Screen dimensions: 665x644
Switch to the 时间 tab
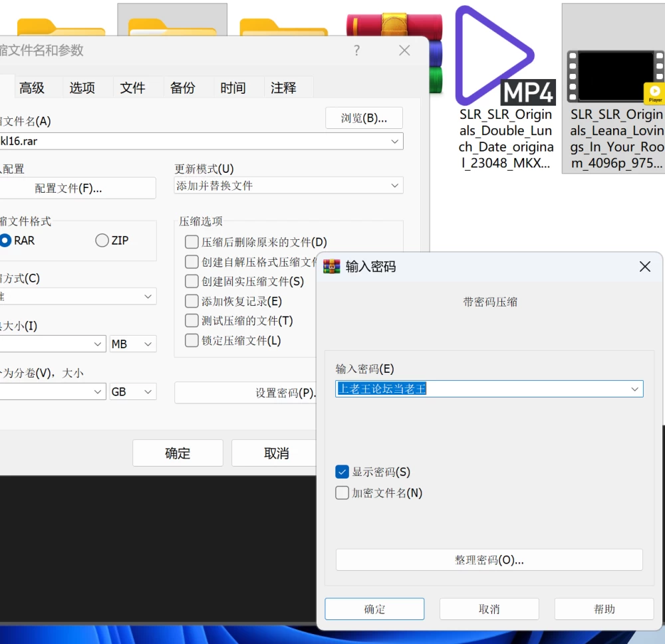233,88
